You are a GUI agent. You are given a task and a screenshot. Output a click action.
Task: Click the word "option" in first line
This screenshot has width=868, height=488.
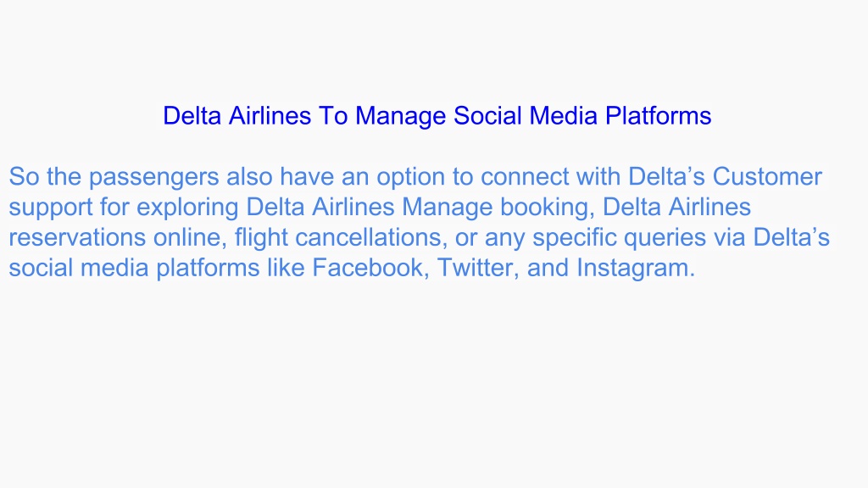(x=411, y=178)
